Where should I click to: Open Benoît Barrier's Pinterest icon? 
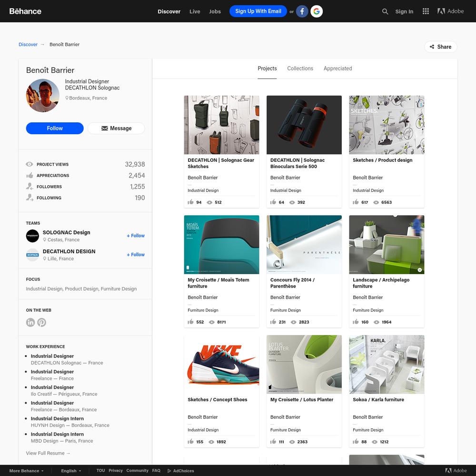(41, 322)
